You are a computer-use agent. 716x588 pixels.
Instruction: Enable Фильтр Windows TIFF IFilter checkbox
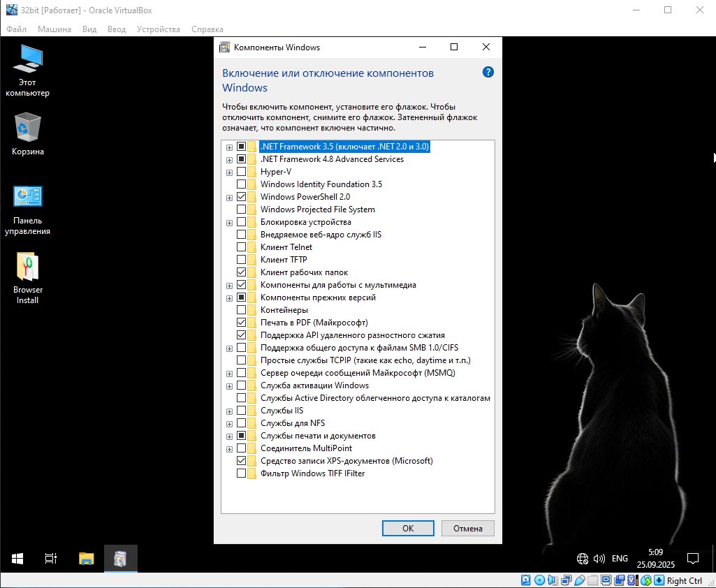tap(241, 473)
